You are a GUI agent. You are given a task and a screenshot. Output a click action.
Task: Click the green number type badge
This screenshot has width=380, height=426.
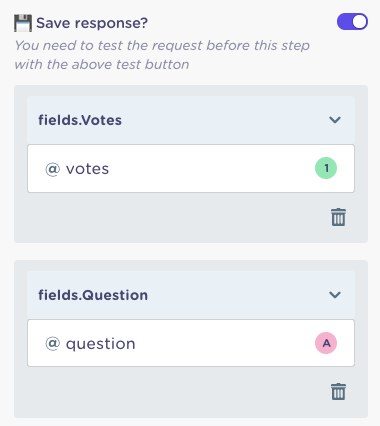click(326, 168)
